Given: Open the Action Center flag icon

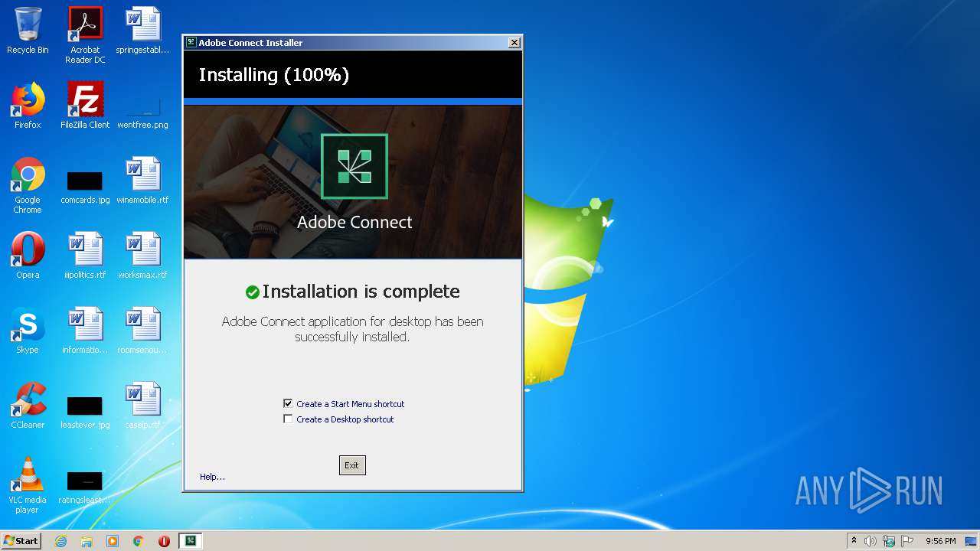Looking at the screenshot, I should pos(907,541).
